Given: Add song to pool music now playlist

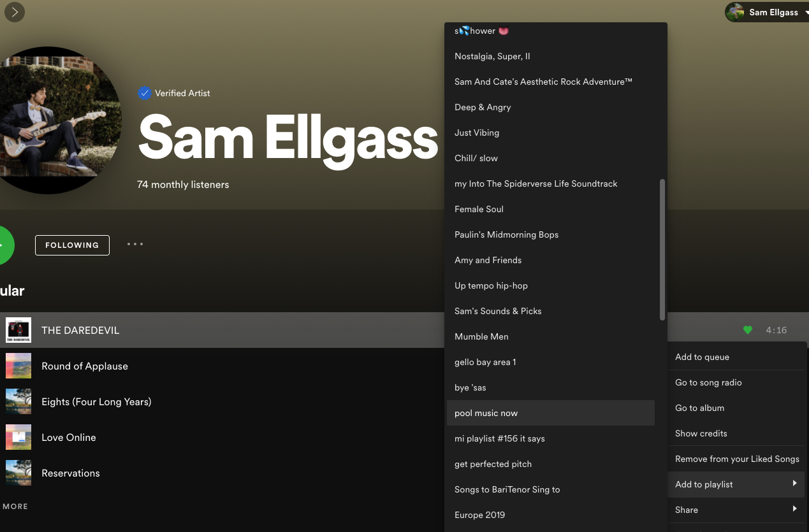Looking at the screenshot, I should (551, 413).
